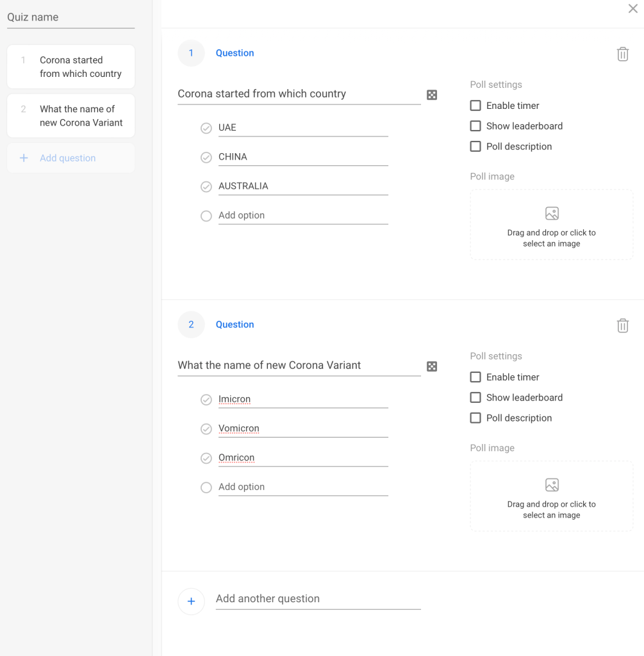Viewport: 644px width, 656px height.
Task: Select poll image upload area for question 1
Action: point(551,225)
